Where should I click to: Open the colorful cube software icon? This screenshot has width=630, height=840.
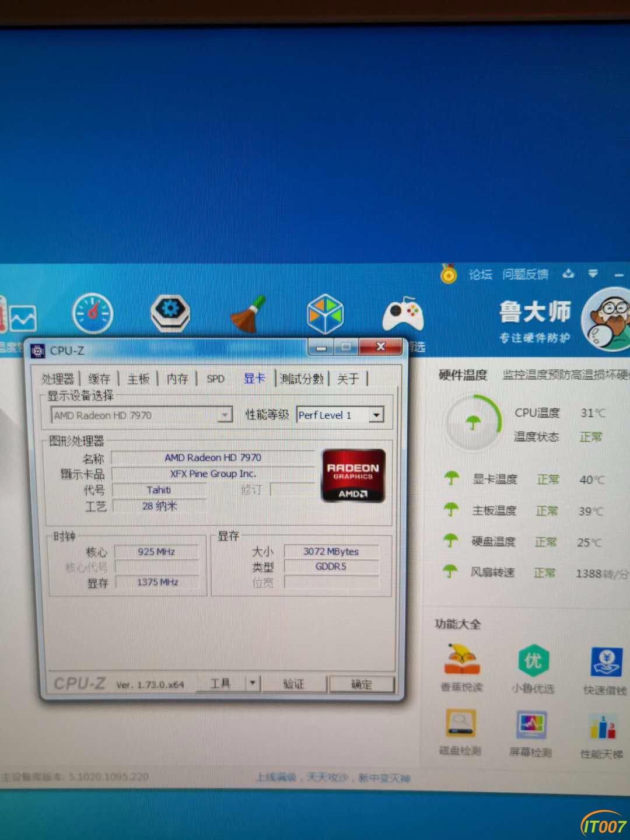point(325,314)
